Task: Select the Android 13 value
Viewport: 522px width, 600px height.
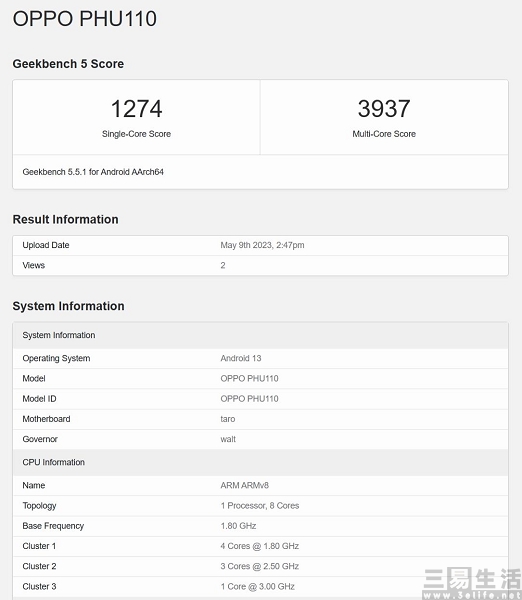Action: (241, 359)
